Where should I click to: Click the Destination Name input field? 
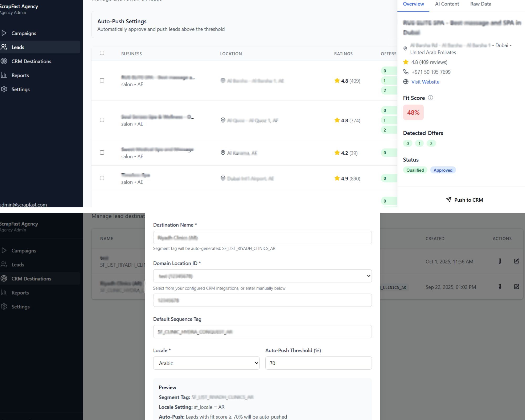(262, 238)
